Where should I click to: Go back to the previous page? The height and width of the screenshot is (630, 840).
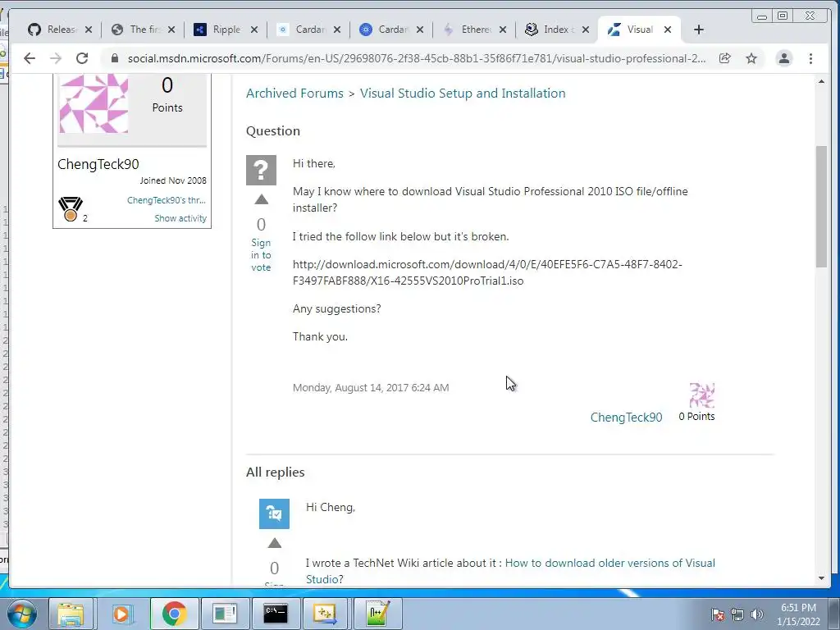[x=30, y=58]
